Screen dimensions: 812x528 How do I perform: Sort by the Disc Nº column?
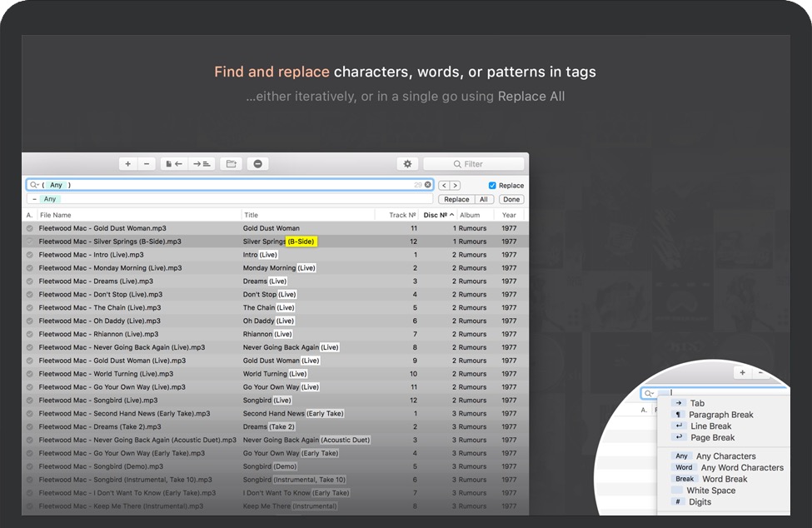(438, 215)
